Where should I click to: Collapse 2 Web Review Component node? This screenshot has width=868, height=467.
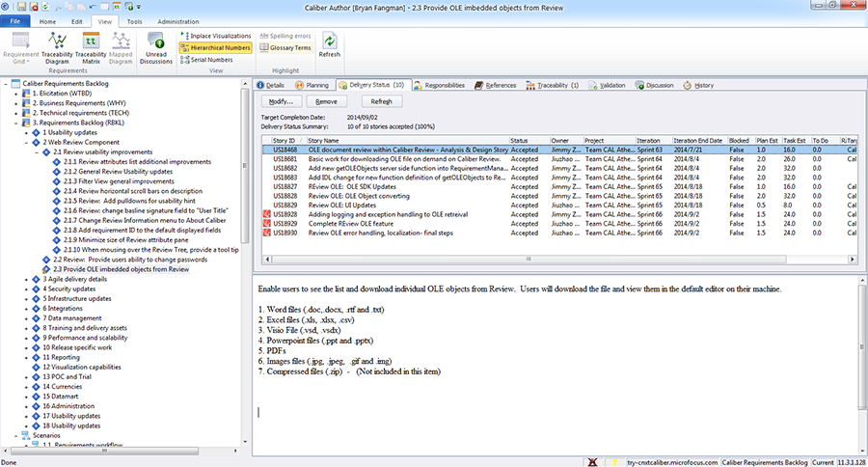tap(27, 143)
